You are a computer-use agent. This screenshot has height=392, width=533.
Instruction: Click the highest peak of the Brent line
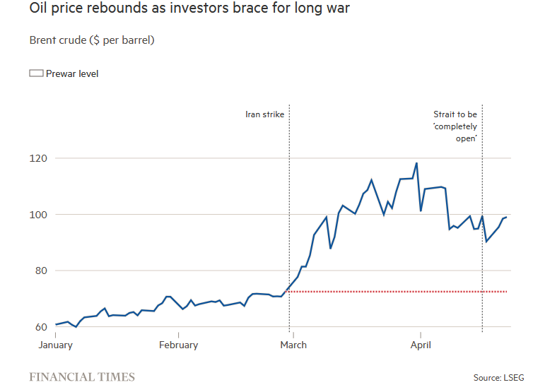(x=416, y=163)
